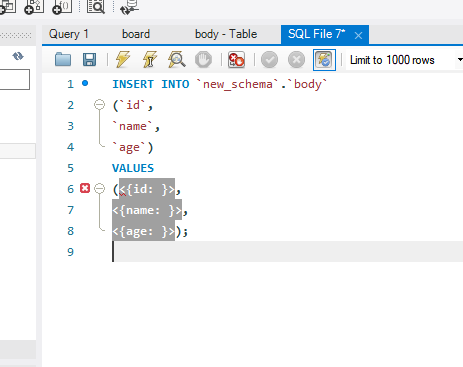
Task: Click the reconnect to DBMS icon in top toolbar
Action: pos(129,7)
